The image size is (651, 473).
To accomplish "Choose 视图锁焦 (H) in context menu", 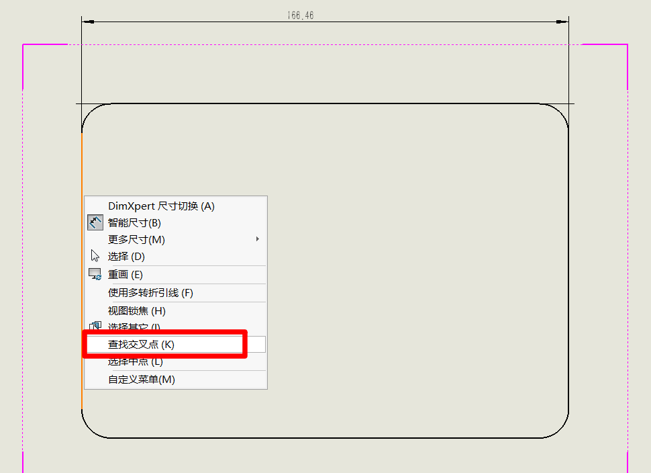I will click(x=176, y=311).
